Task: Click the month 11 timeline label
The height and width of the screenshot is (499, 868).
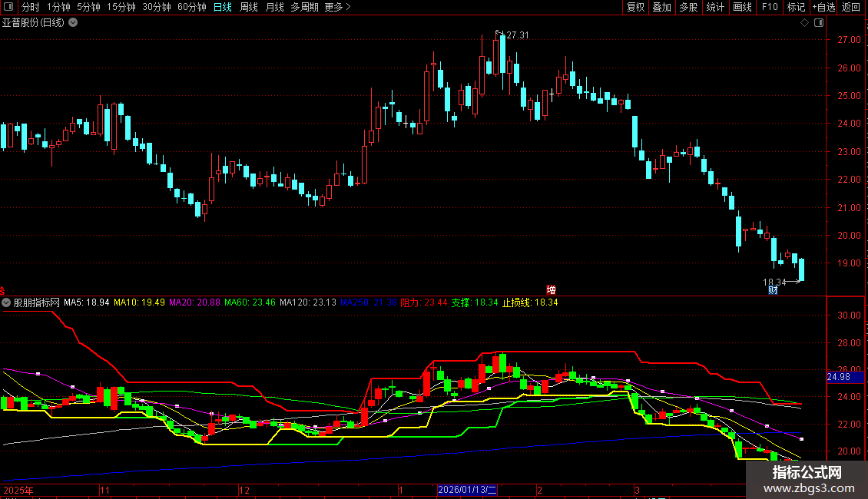Action: (104, 490)
